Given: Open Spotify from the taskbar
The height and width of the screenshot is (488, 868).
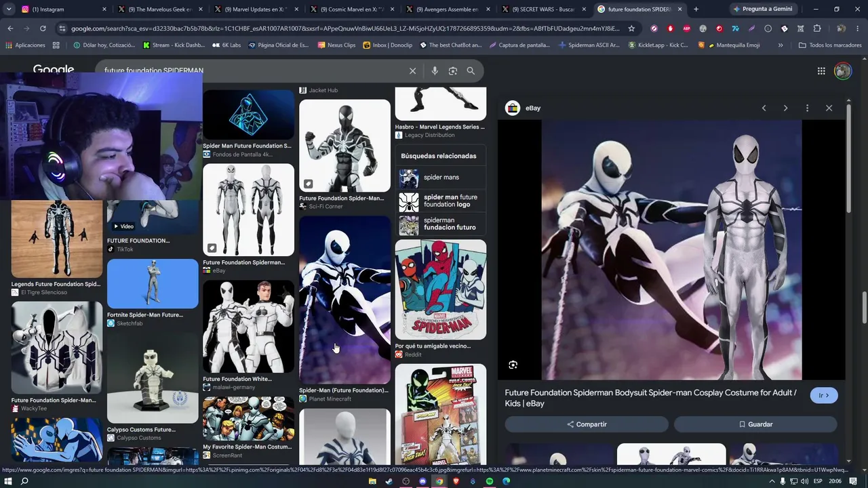Looking at the screenshot, I should click(x=489, y=481).
